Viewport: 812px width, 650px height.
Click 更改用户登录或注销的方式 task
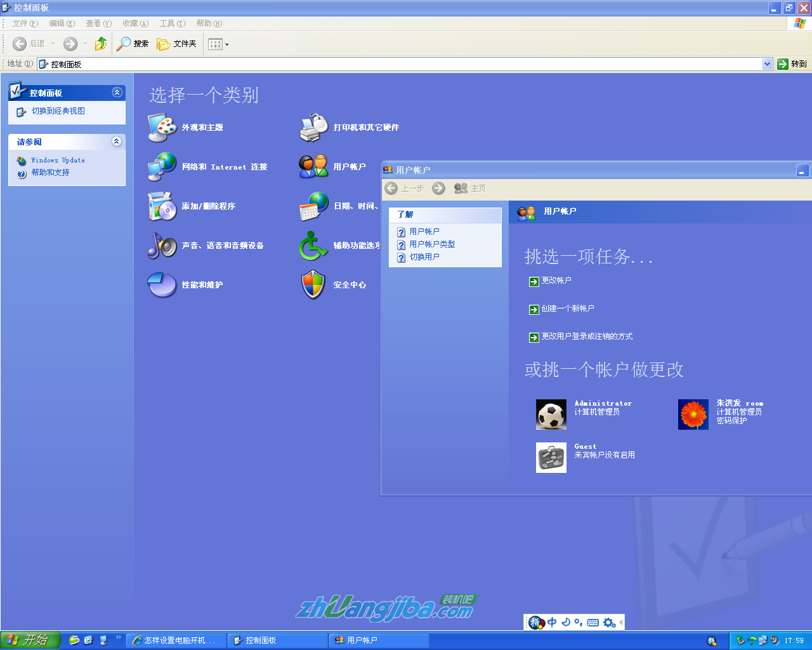click(x=586, y=336)
